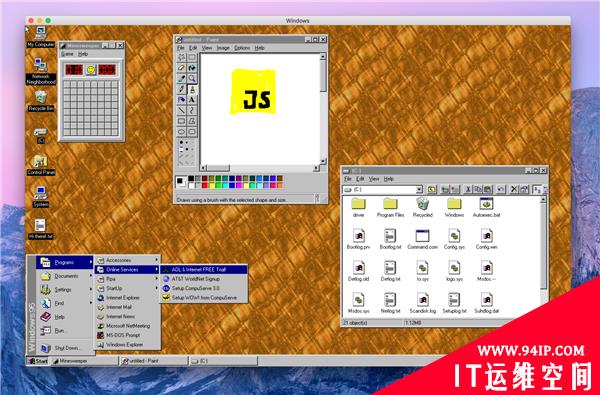The width and height of the screenshot is (600, 395).
Task: Expand the Settings submenu in Start menu
Action: 65,290
